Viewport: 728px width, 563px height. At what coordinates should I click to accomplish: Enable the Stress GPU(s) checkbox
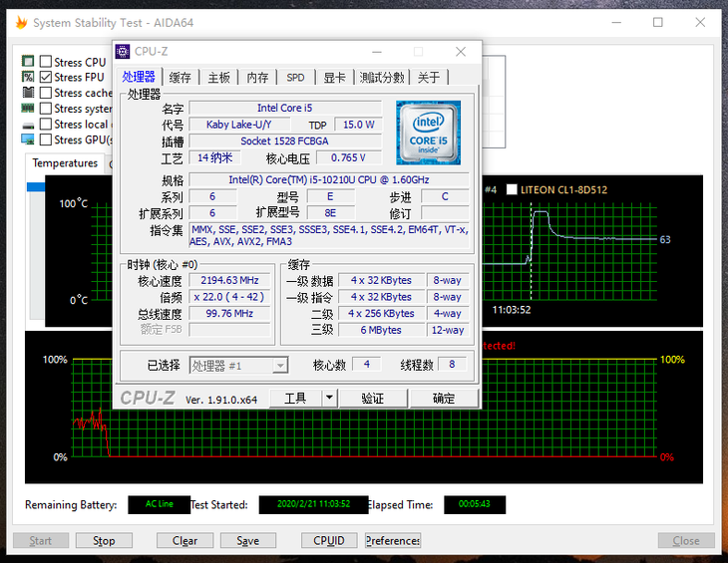[46, 140]
